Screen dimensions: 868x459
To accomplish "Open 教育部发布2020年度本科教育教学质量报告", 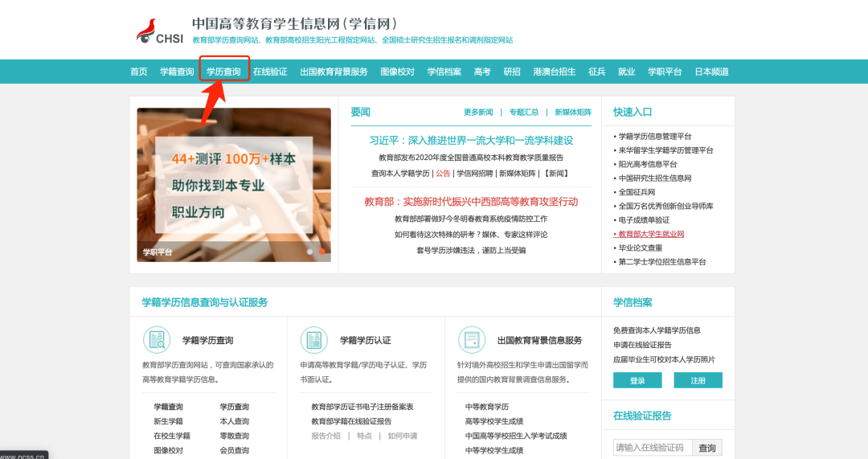I will tap(471, 158).
